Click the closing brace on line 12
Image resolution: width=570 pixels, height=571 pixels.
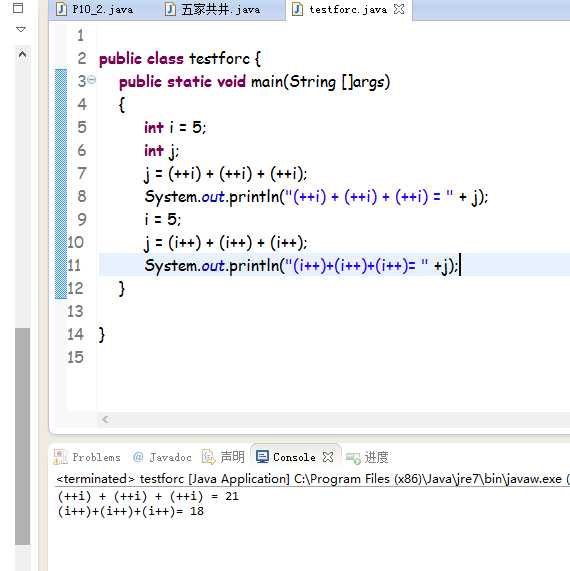(122, 289)
